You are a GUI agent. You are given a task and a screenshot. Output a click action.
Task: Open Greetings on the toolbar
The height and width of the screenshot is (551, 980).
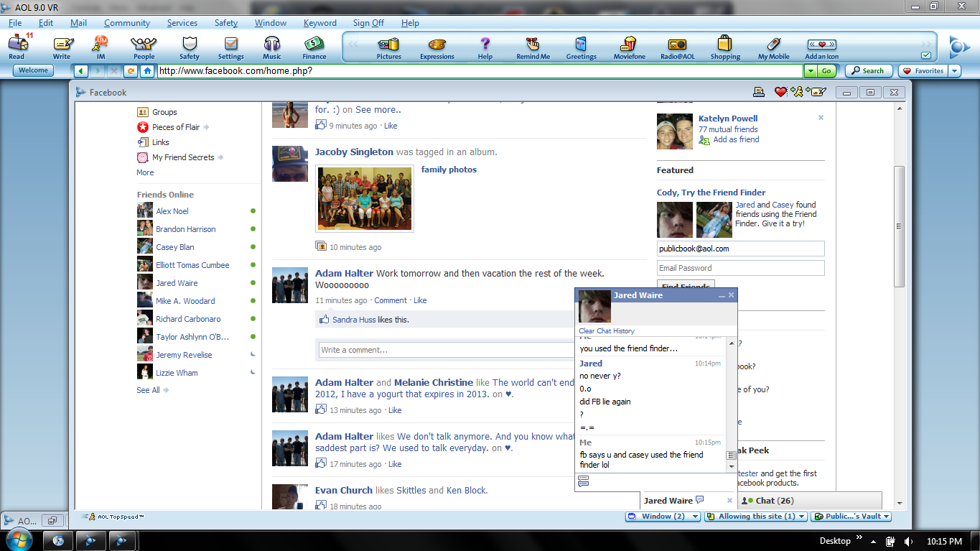point(581,47)
